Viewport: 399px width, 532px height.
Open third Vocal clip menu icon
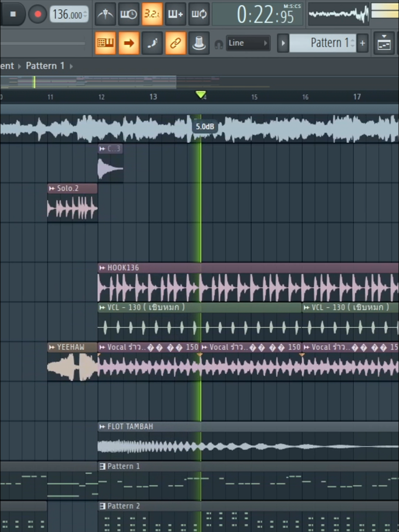(306, 347)
